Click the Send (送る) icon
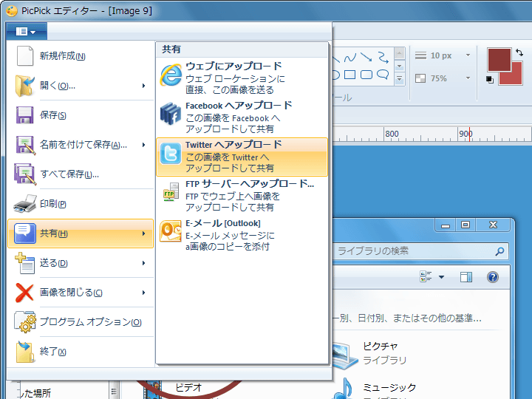This screenshot has height=399, width=532. (25, 263)
